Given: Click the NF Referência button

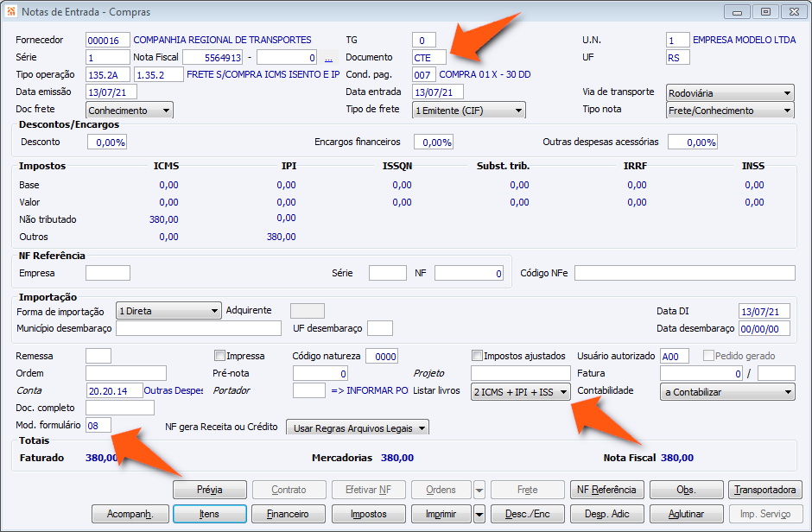Looking at the screenshot, I should (607, 490).
